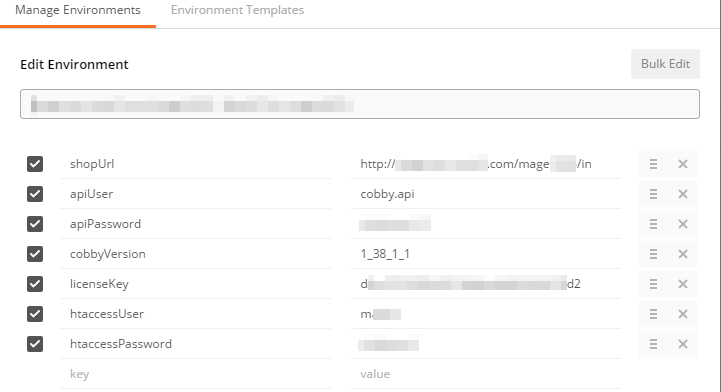
Task: Click reorder handle for apiPassword row
Action: coord(653,224)
